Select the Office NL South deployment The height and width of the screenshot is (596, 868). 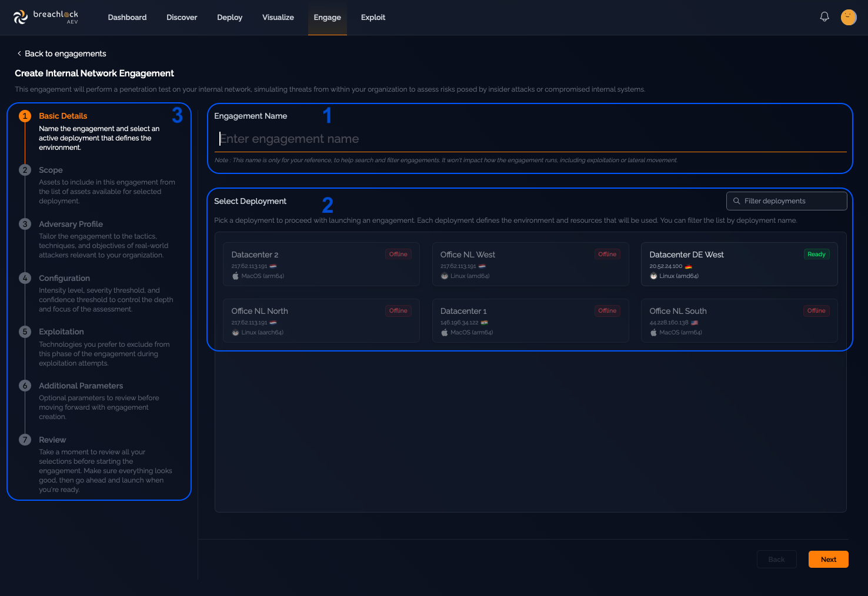click(739, 320)
